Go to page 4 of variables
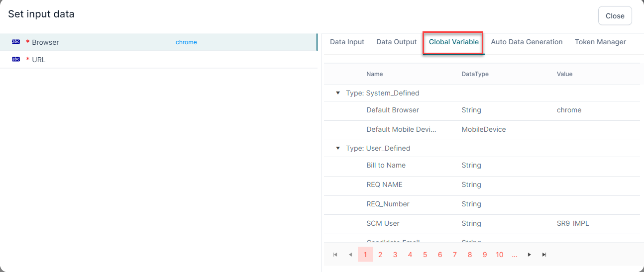The height and width of the screenshot is (272, 644). tap(410, 255)
